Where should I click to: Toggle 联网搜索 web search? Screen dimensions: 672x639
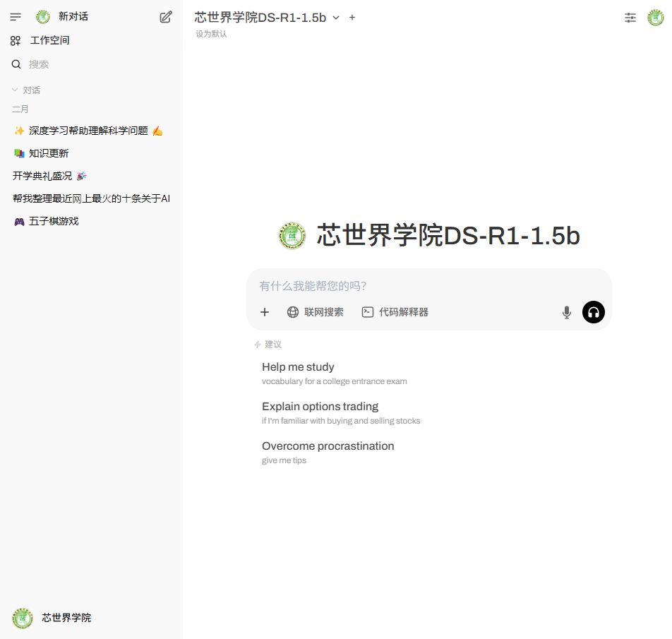(x=315, y=312)
